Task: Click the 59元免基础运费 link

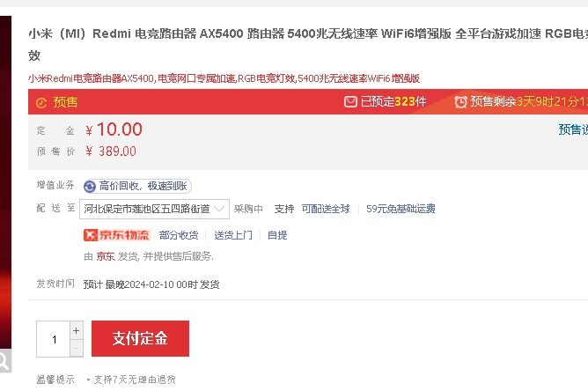Action: (401, 209)
